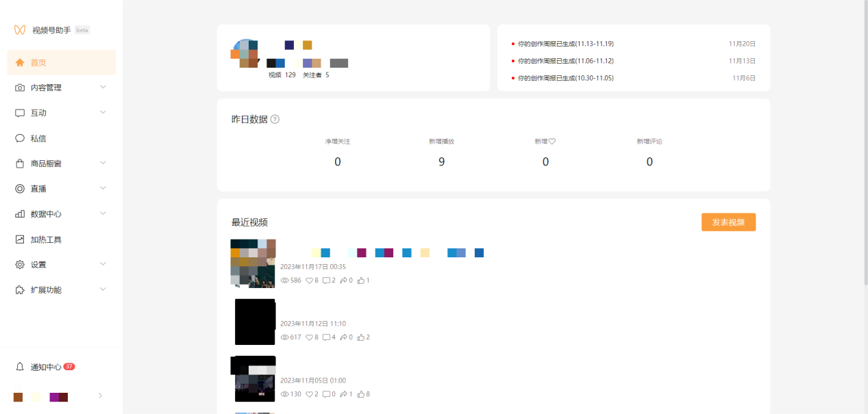Click the thumbs-up icon on the 11月05日 video
Viewport: 868px width, 414px height.
361,394
